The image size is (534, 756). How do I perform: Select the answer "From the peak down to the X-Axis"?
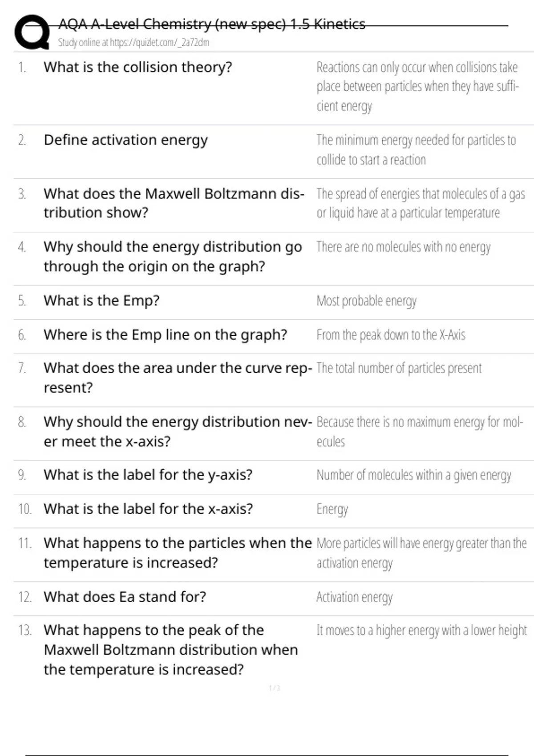coord(391,335)
